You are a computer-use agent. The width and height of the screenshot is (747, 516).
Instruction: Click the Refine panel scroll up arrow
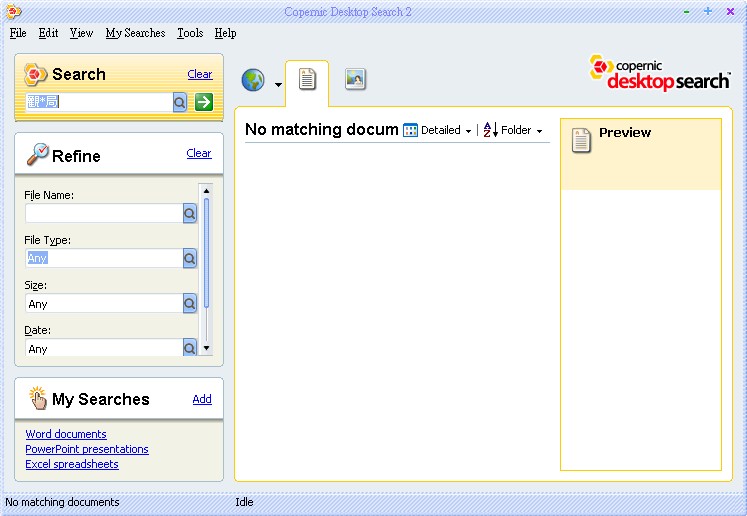tap(206, 191)
